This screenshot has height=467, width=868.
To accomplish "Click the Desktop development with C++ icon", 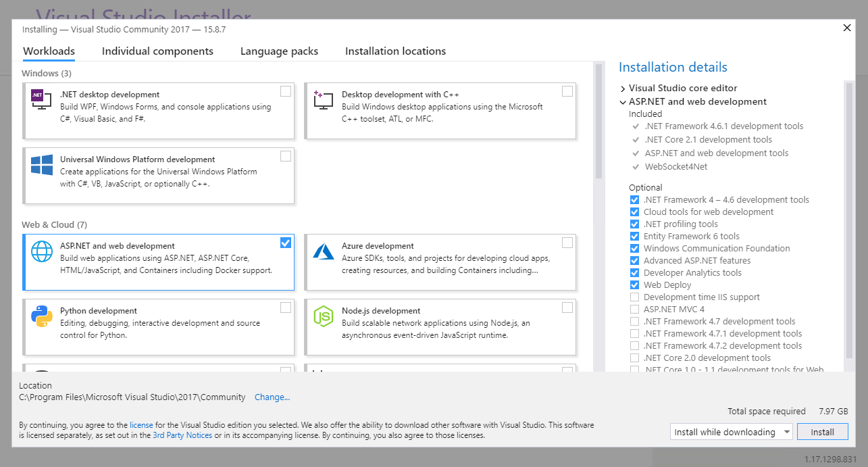I will 324,99.
